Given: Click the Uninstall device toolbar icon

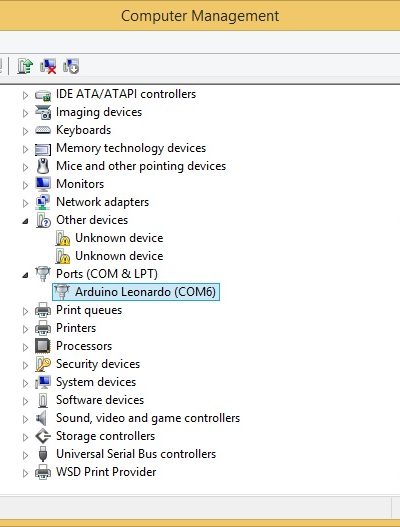Looking at the screenshot, I should tap(48, 66).
